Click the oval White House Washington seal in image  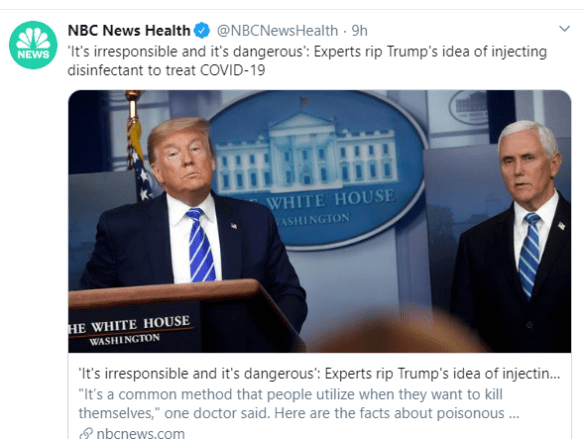click(317, 169)
